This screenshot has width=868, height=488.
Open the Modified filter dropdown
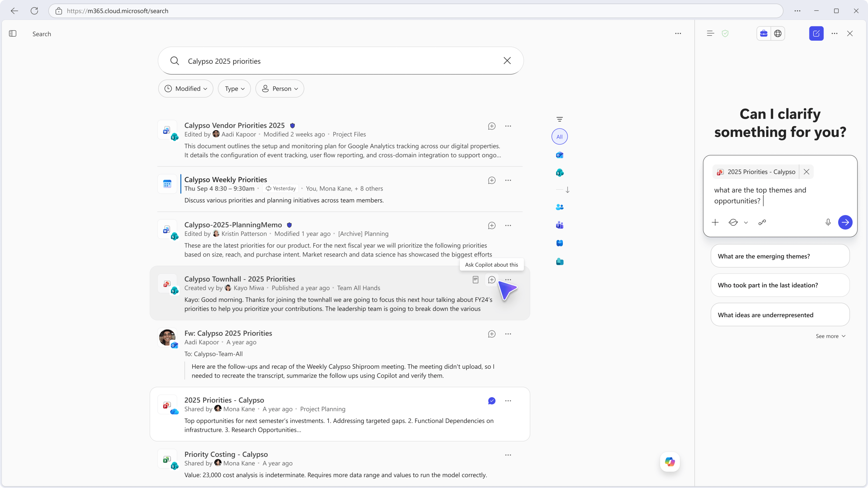185,88
